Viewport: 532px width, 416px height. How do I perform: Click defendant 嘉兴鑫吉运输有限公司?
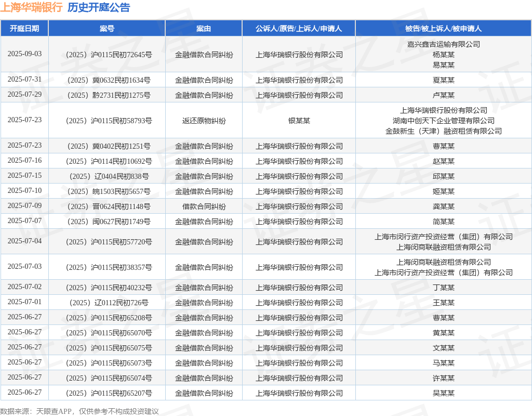(x=444, y=44)
